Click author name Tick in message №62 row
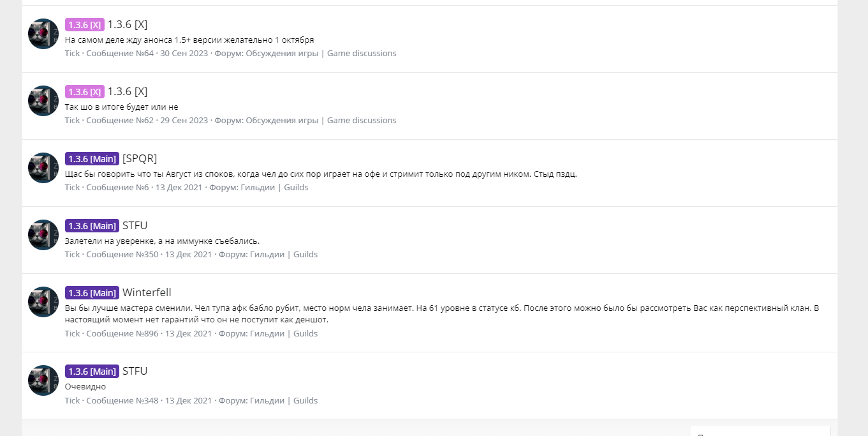 coord(72,121)
